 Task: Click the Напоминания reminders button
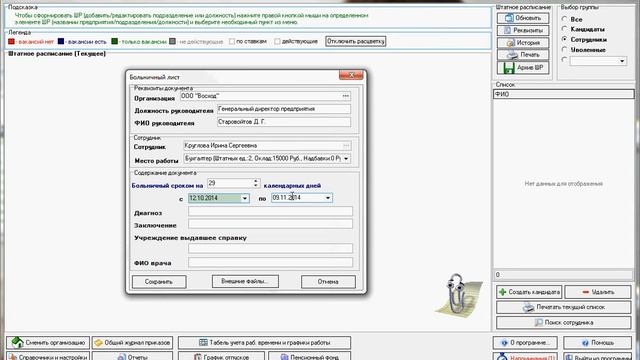click(526, 356)
